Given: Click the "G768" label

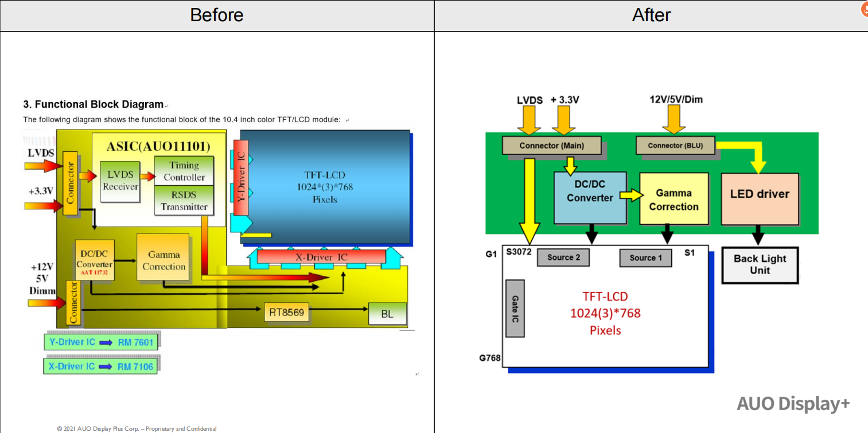Looking at the screenshot, I should [x=490, y=359].
